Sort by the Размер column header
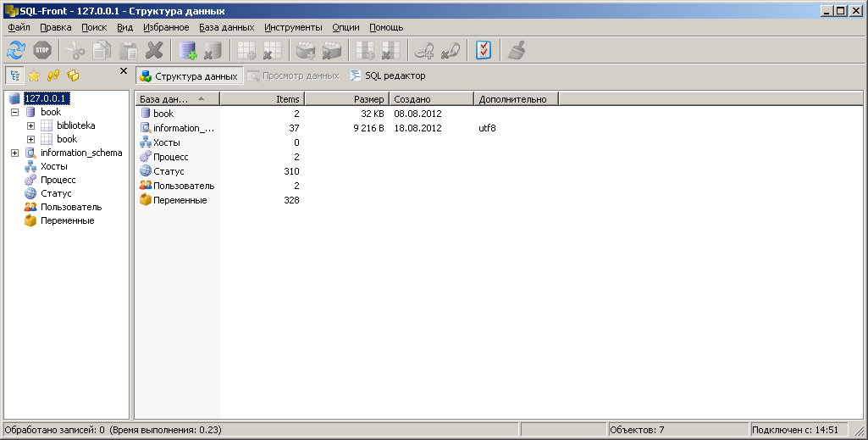 tap(347, 99)
